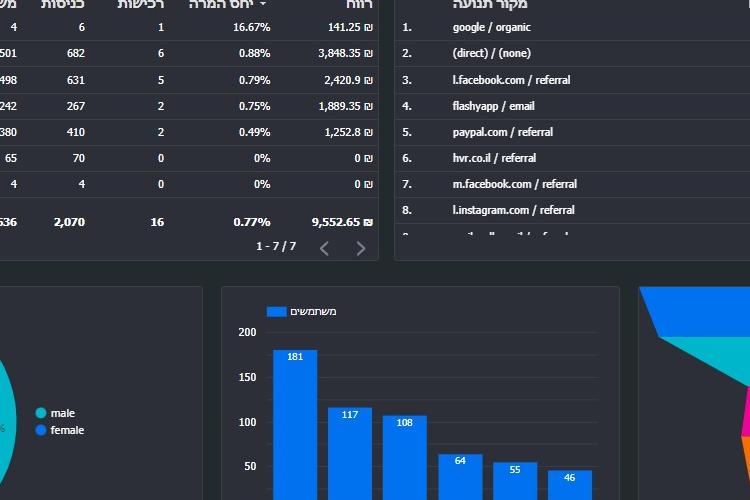Click the female legend dot
Image resolution: width=750 pixels, height=500 pixels.
[41, 430]
